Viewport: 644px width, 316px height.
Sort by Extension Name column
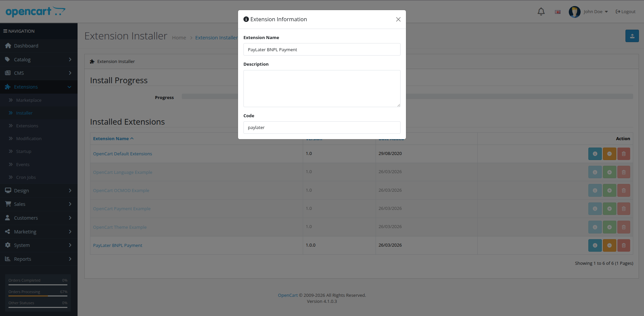tap(113, 138)
